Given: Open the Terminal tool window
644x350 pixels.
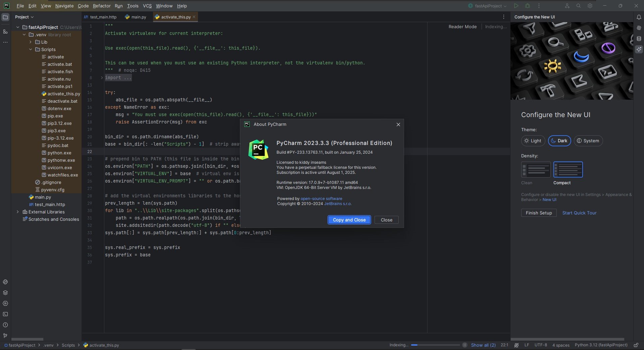Looking at the screenshot, I should point(5,314).
